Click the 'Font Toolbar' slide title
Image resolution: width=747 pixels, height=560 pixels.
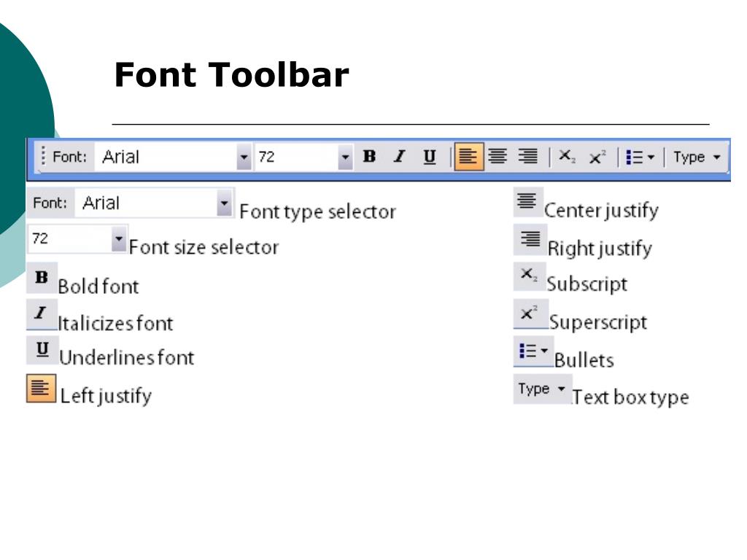pos(231,75)
